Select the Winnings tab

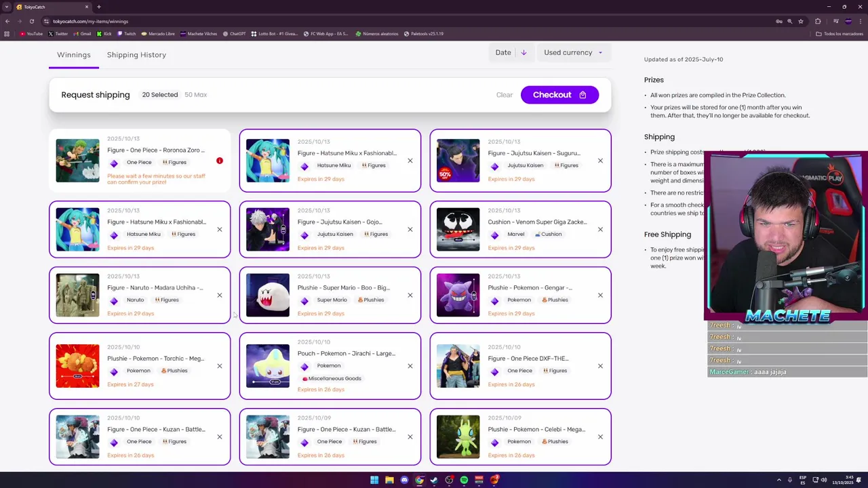pos(74,55)
